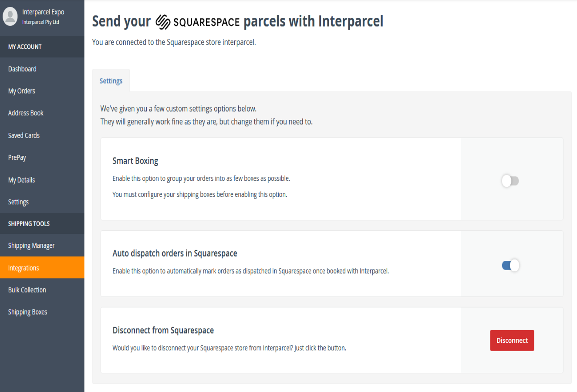Click the Interparcel Expo account name

click(42, 12)
